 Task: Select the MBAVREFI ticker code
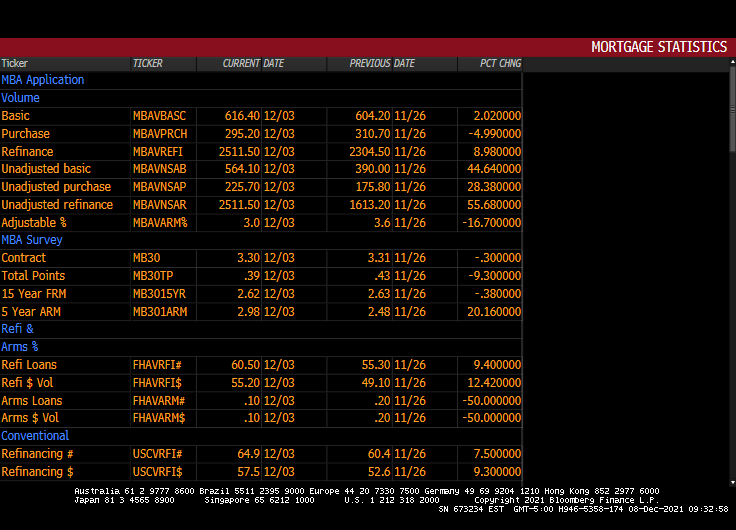[159, 152]
